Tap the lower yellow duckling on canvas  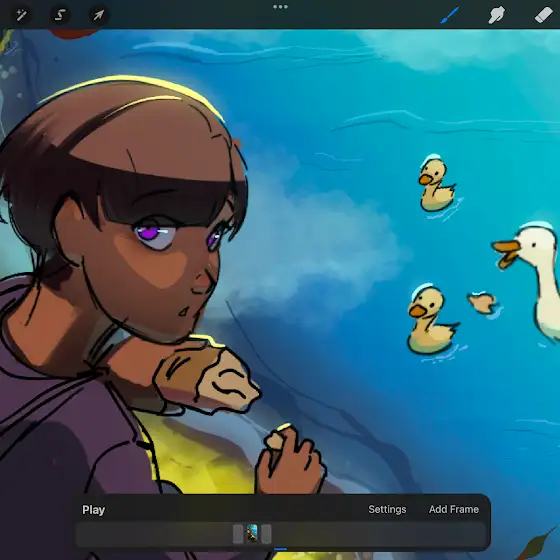[430, 320]
